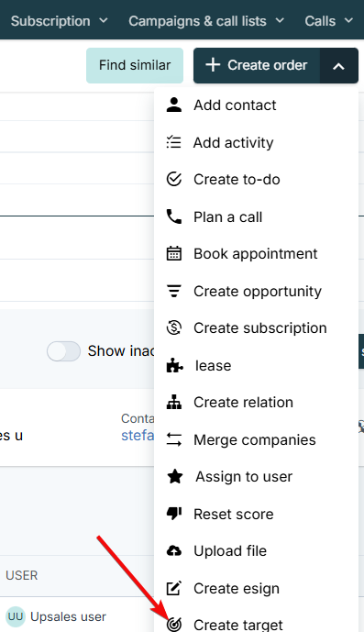Click the checklist icon for Add activity
The width and height of the screenshot is (364, 632).
point(174,142)
